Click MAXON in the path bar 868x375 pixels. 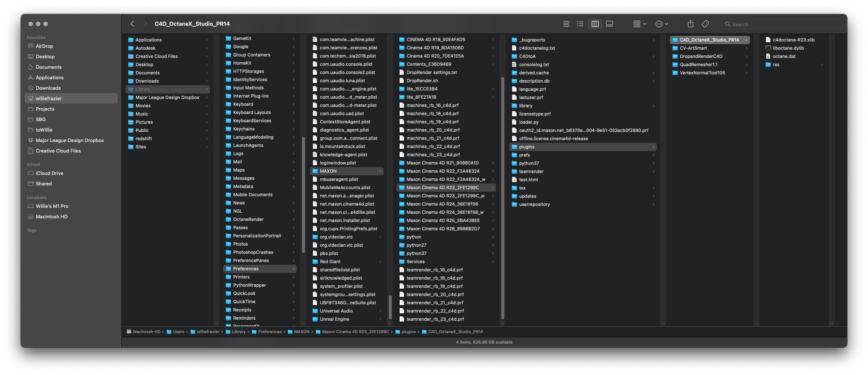pos(298,332)
